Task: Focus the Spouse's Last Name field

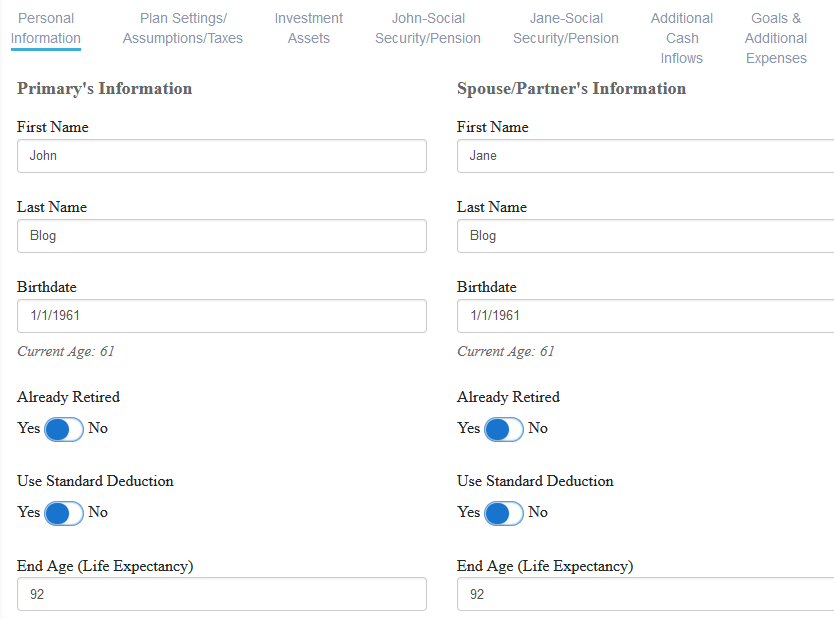Action: pyautogui.click(x=645, y=236)
